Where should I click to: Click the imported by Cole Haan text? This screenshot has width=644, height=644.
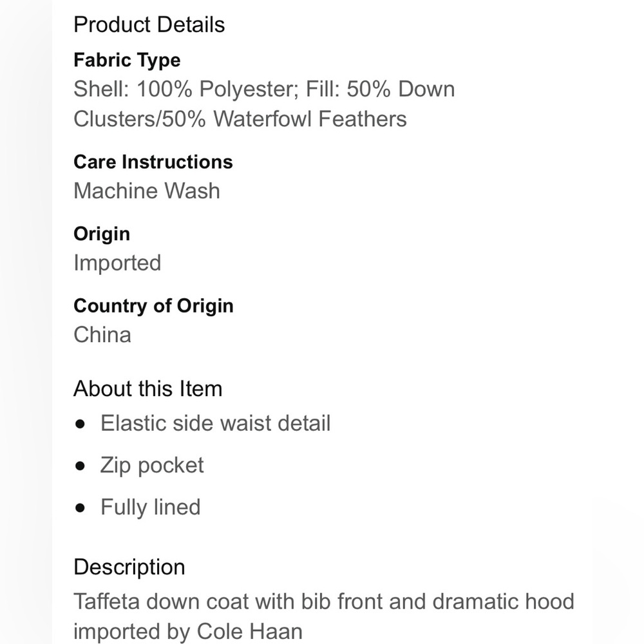(187, 630)
